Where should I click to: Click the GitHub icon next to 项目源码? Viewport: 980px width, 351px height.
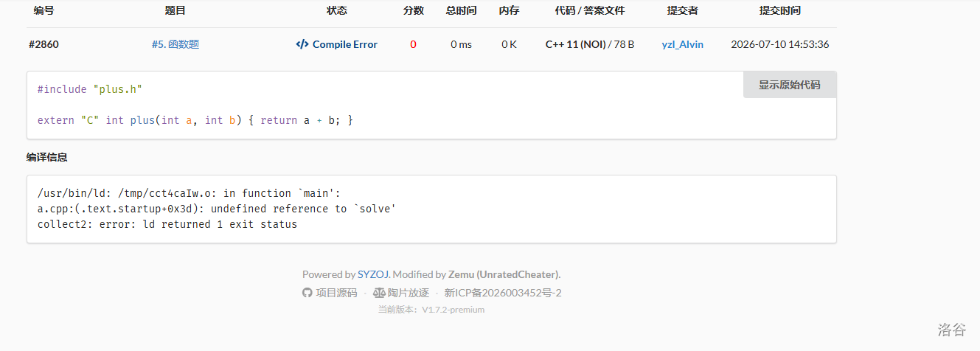(x=307, y=293)
